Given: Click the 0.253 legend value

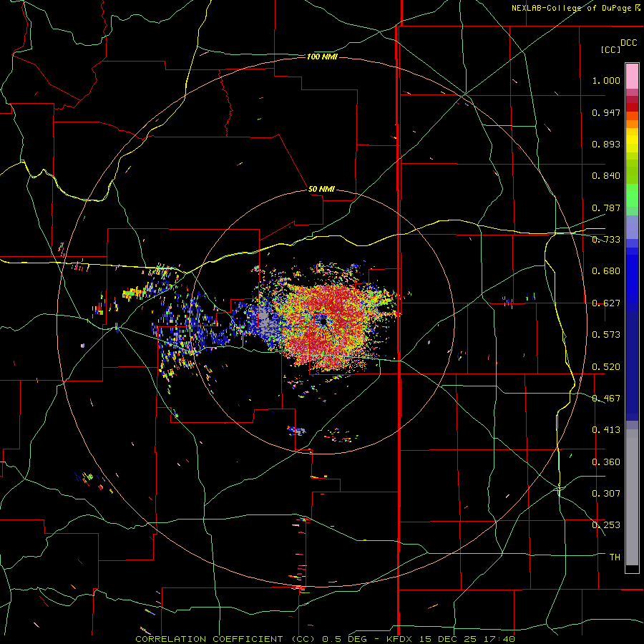Looking at the screenshot, I should click(x=606, y=525).
